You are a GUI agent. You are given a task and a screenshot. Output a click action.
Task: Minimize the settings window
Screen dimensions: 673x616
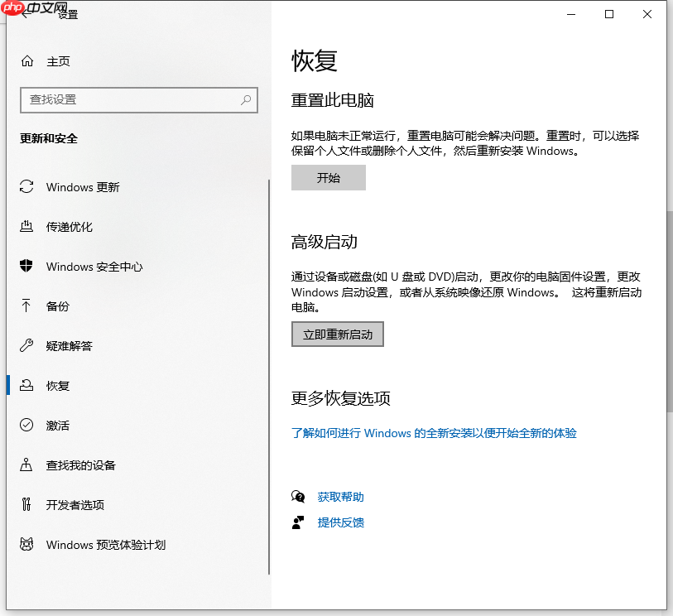[x=571, y=15]
